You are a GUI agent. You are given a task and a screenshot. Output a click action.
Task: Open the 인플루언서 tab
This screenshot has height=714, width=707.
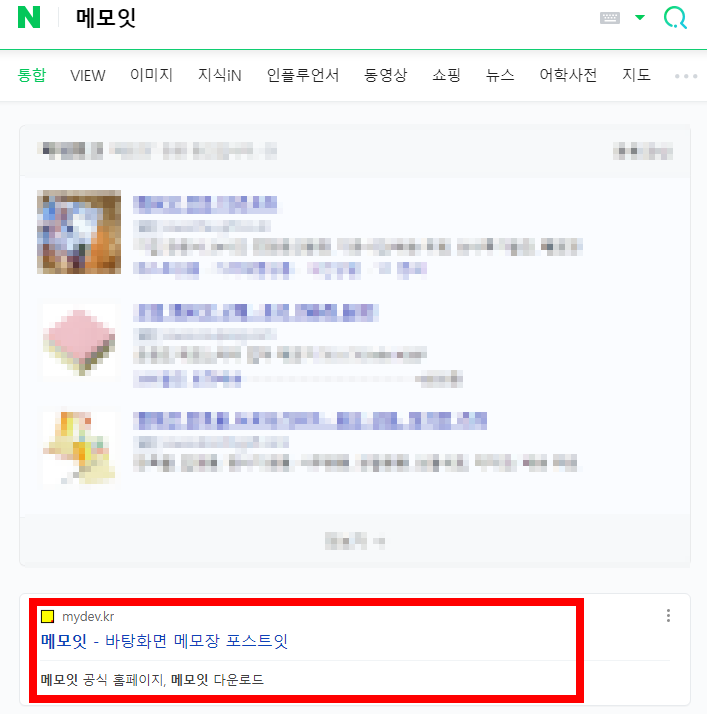[303, 75]
